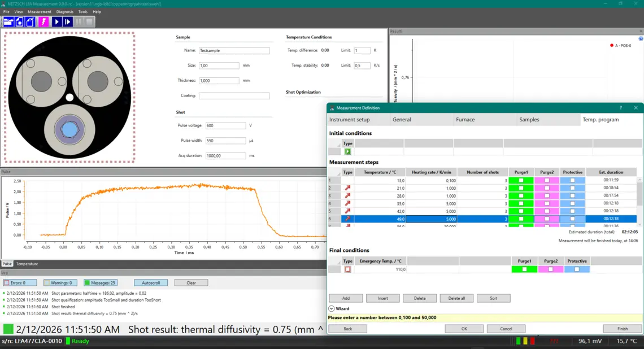
Task: Toggle Purge1 checkbox in Final conditions
Action: point(524,269)
